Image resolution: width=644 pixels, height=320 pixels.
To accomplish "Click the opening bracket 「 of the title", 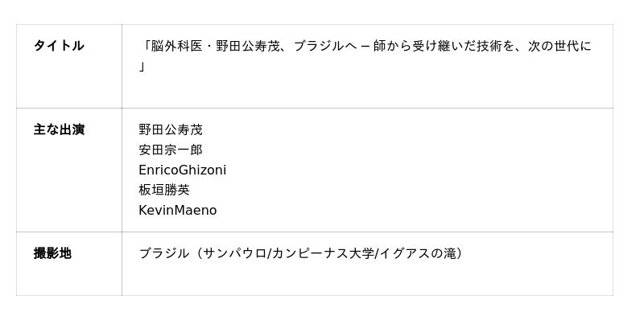I will point(145,46).
